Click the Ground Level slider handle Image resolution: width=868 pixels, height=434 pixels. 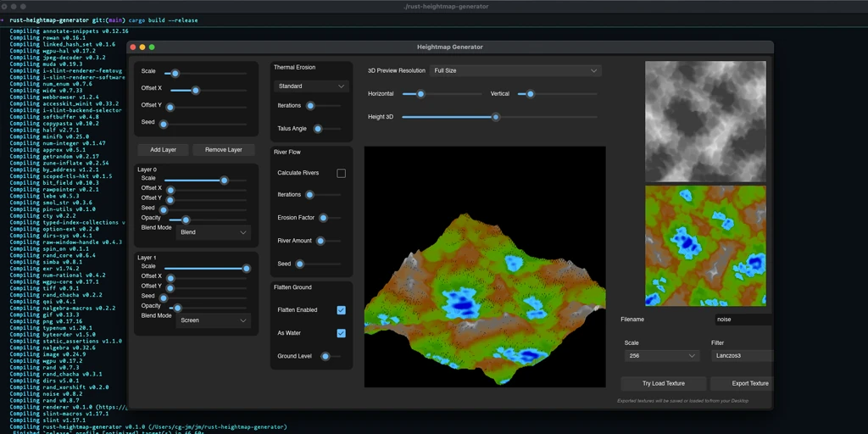point(325,357)
